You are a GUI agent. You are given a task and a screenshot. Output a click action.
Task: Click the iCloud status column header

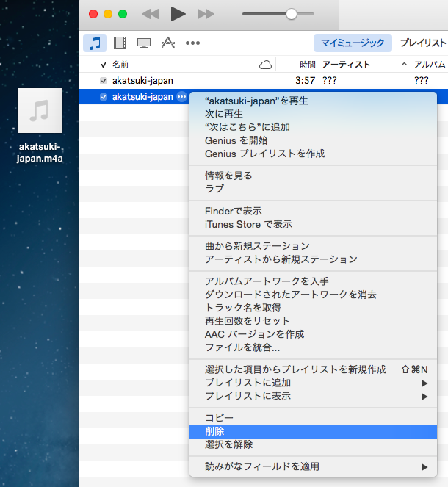[265, 65]
